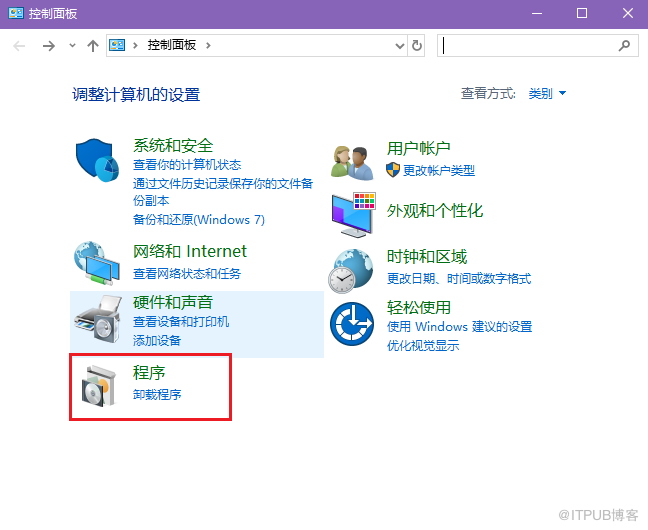Screen dimensions: 648x530
Task: Open 硬件和声音 heading
Action: tap(173, 303)
